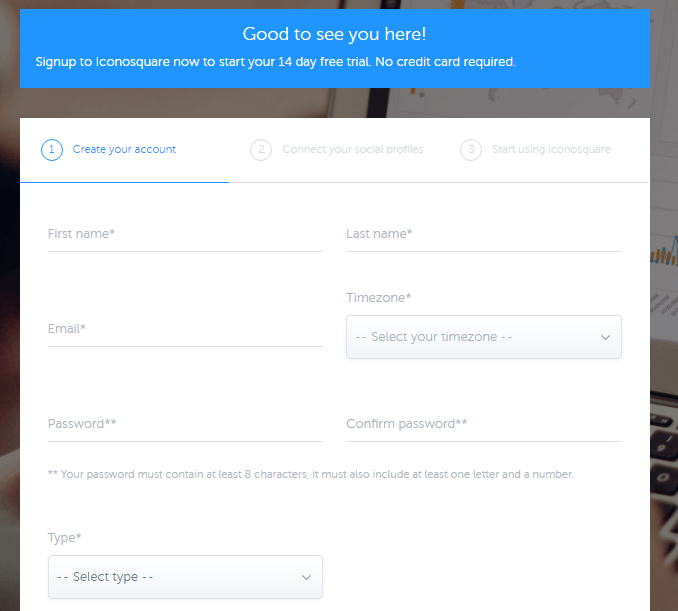Click the step 3 circle icon
678x611 pixels.
470,150
